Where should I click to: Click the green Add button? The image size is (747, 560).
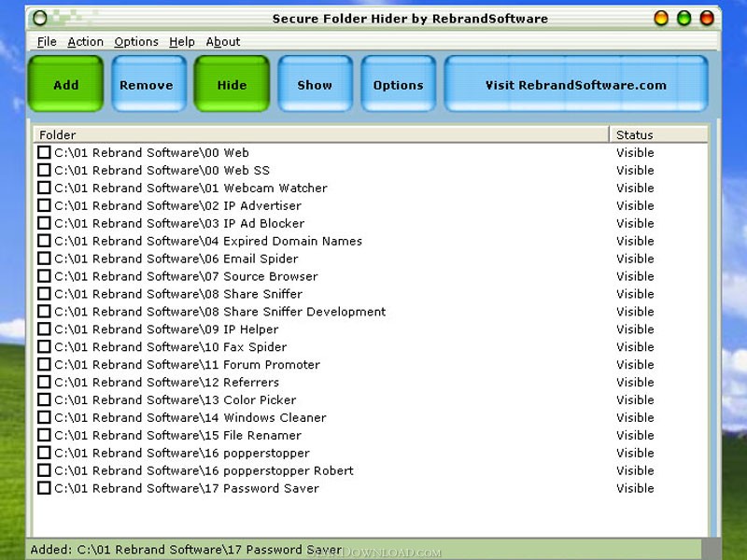pyautogui.click(x=65, y=84)
